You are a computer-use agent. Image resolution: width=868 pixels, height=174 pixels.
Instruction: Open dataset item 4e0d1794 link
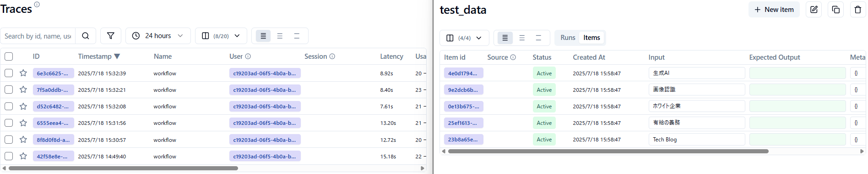(x=463, y=73)
